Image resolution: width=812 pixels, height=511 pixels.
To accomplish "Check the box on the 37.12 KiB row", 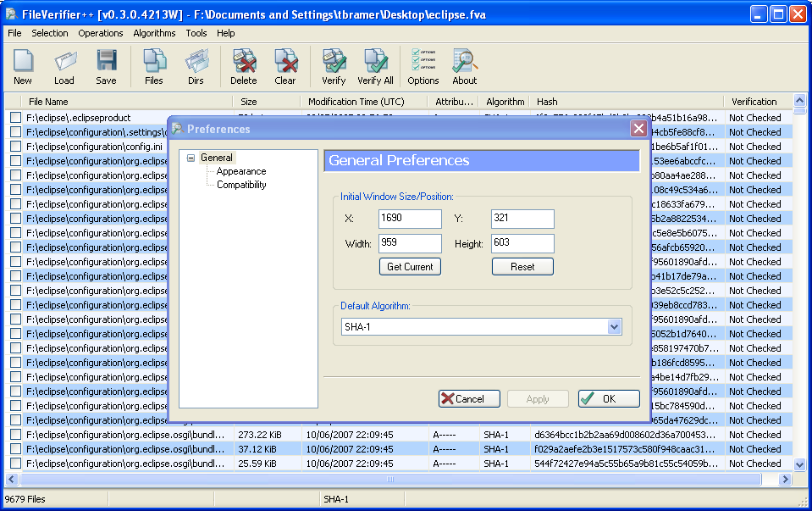I will [x=15, y=449].
